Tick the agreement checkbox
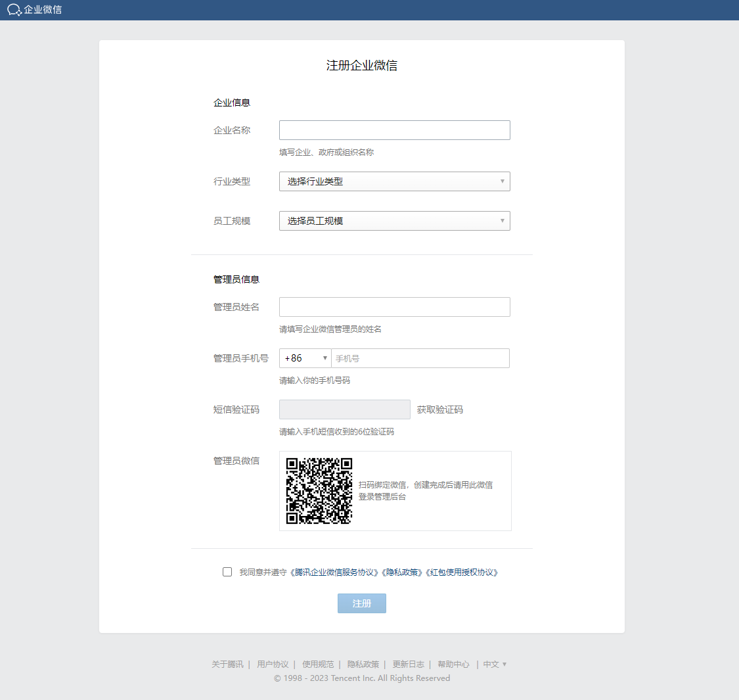The height and width of the screenshot is (700, 739). (227, 572)
